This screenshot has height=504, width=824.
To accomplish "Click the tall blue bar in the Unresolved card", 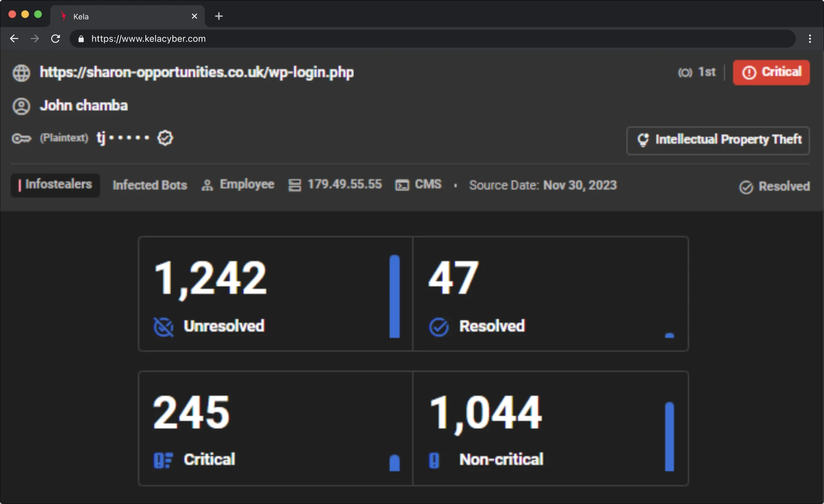I will 395,296.
